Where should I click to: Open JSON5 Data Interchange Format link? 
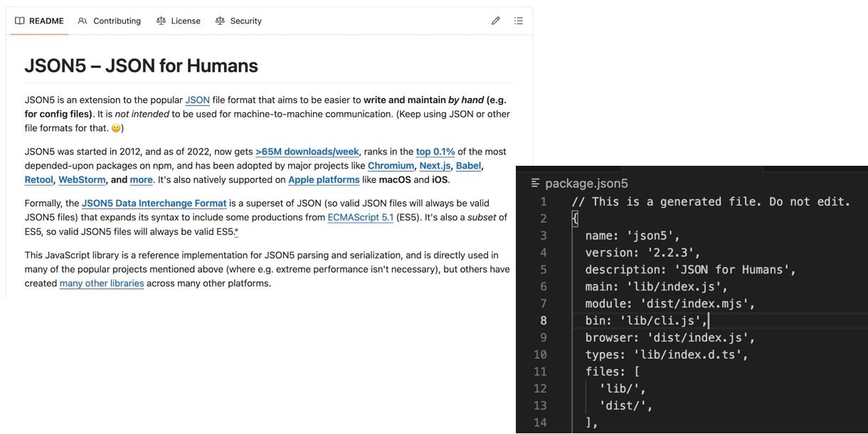(154, 203)
